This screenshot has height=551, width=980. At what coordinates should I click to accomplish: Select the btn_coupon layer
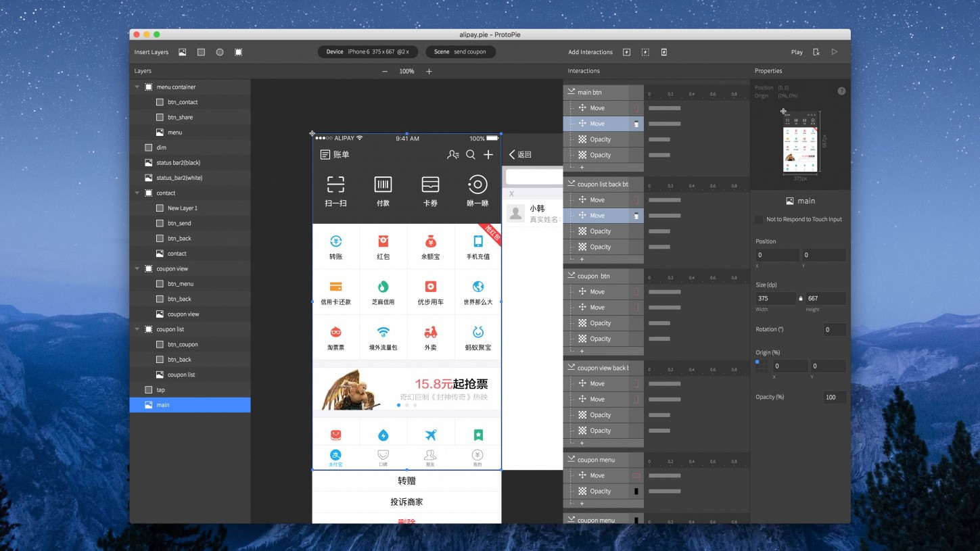[189, 345]
